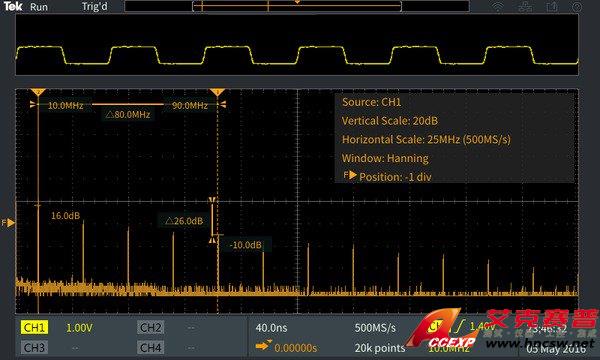The height and width of the screenshot is (360, 600).
Task: Click the CH1 time-domain waveform display
Action: click(x=297, y=45)
